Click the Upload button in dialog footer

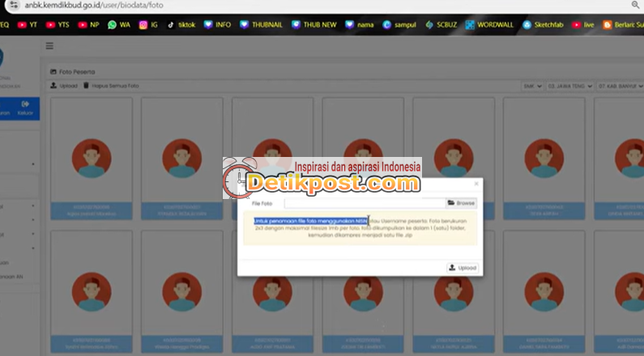click(x=463, y=268)
